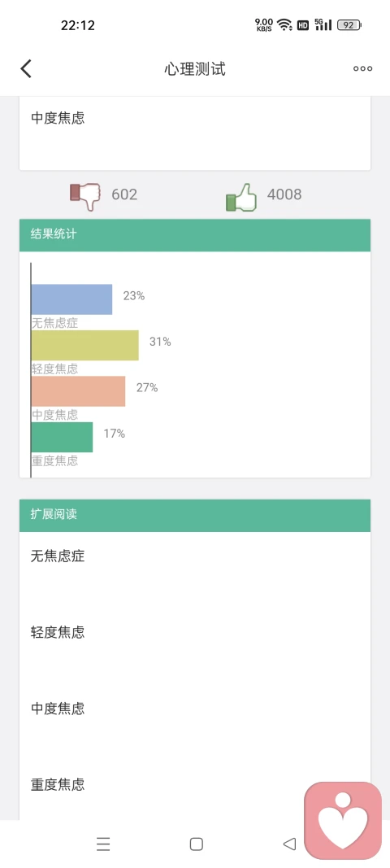Select the orange 27% bar
Viewport: 390px width, 868px height.
tap(79, 391)
